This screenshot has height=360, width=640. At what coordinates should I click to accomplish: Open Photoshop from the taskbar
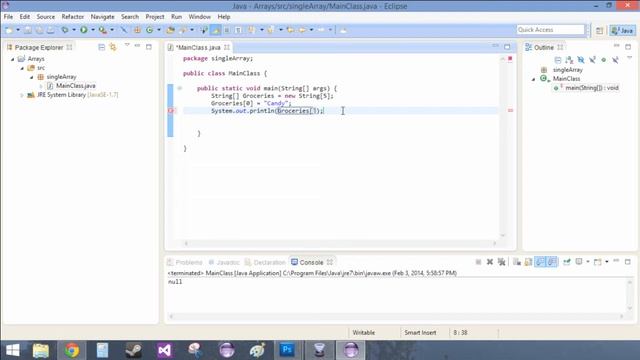[x=287, y=350]
